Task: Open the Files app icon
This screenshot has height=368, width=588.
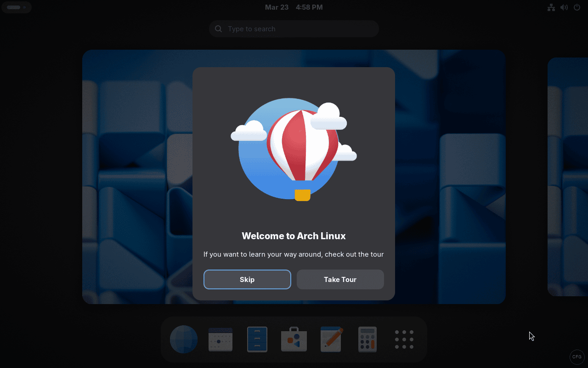Action: click(x=257, y=339)
